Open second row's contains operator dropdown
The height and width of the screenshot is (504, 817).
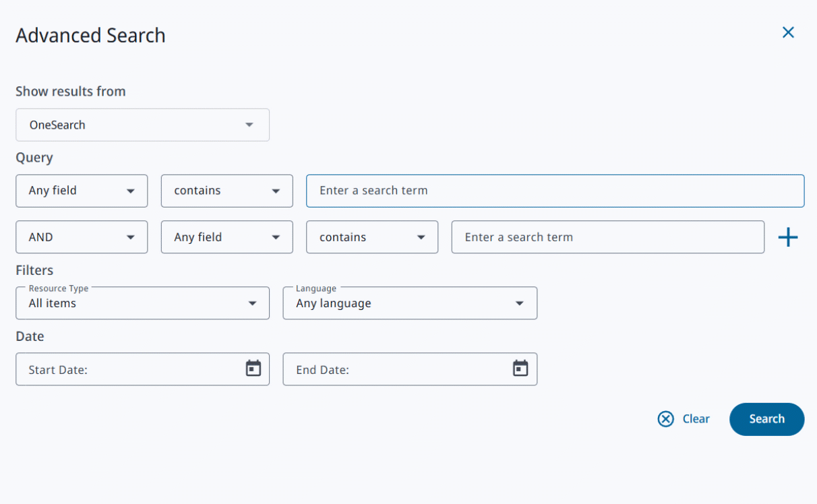(371, 237)
